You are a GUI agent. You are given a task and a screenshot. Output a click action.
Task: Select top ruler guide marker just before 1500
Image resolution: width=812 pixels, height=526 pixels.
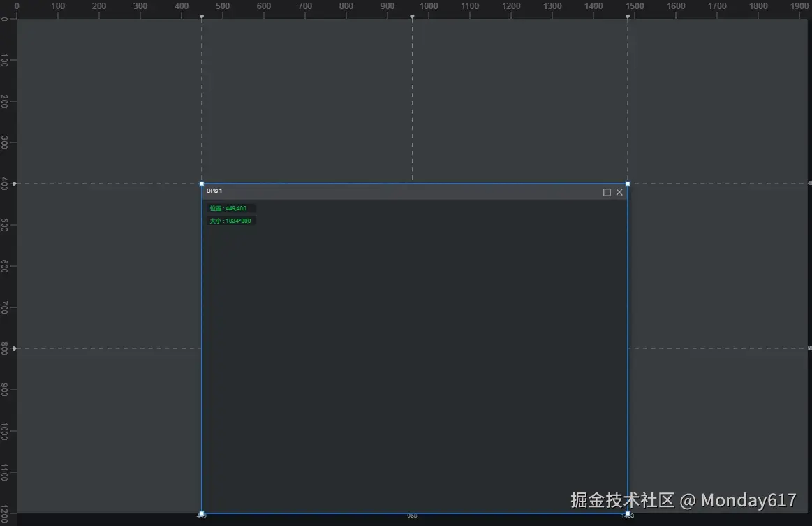(628, 17)
